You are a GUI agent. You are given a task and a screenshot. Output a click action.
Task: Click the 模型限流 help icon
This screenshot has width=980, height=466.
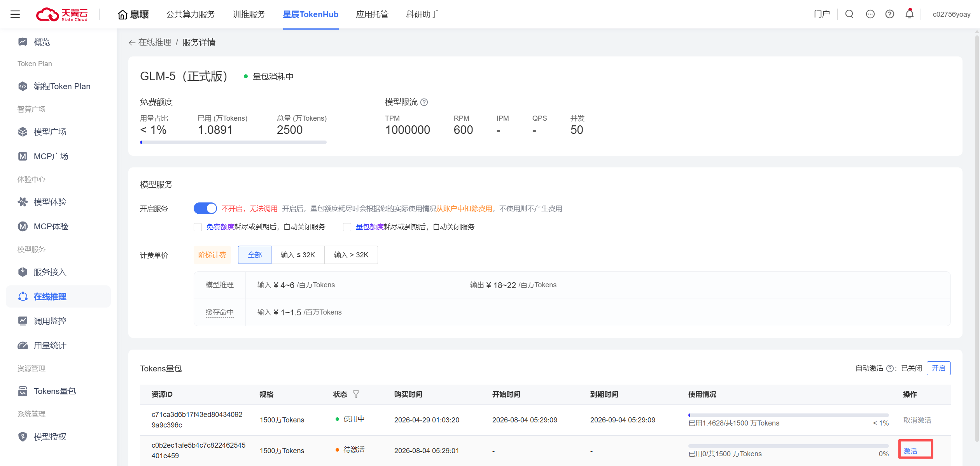pyautogui.click(x=424, y=102)
